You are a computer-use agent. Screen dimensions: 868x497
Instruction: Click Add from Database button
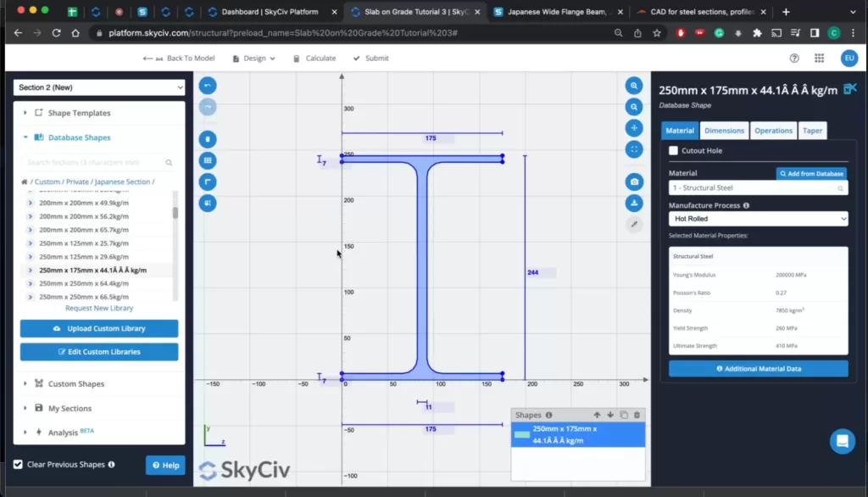tap(811, 173)
